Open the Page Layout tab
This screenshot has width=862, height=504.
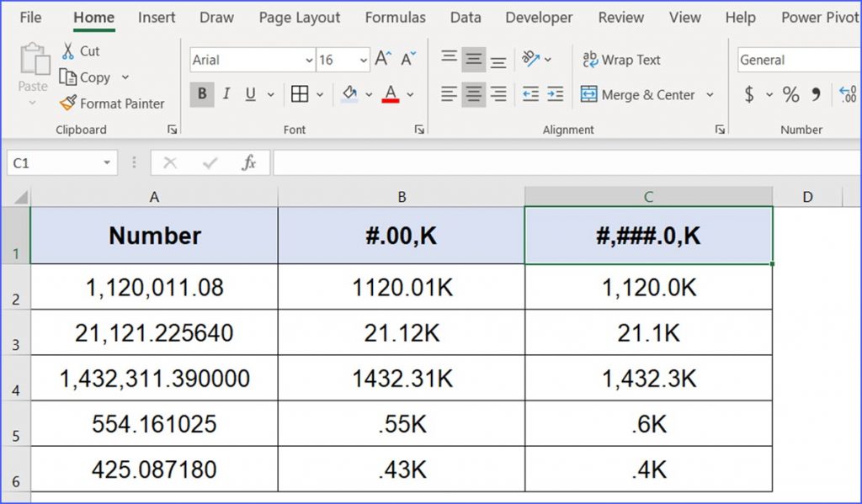tap(299, 17)
